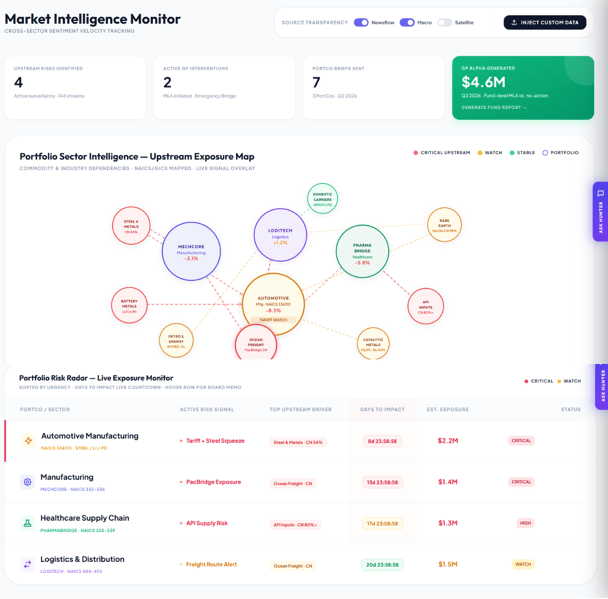
Task: Click Ocean Freight CN tag in Logistics row
Action: (x=293, y=566)
